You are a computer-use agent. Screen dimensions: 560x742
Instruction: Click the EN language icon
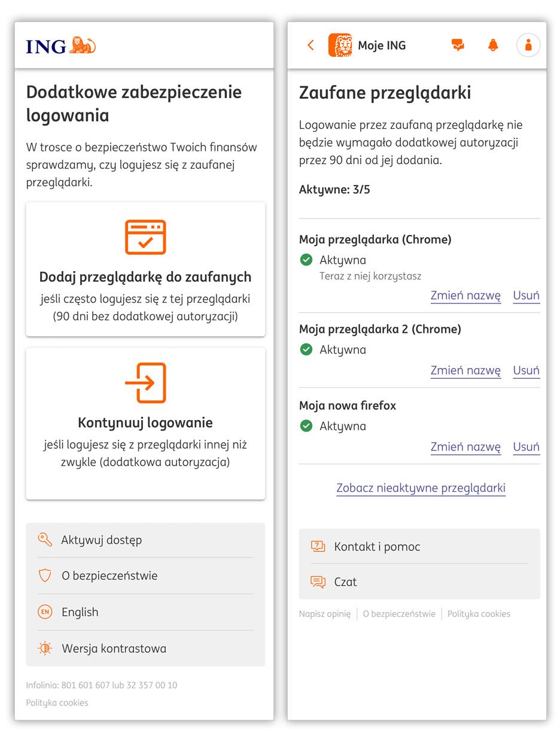pyautogui.click(x=45, y=612)
